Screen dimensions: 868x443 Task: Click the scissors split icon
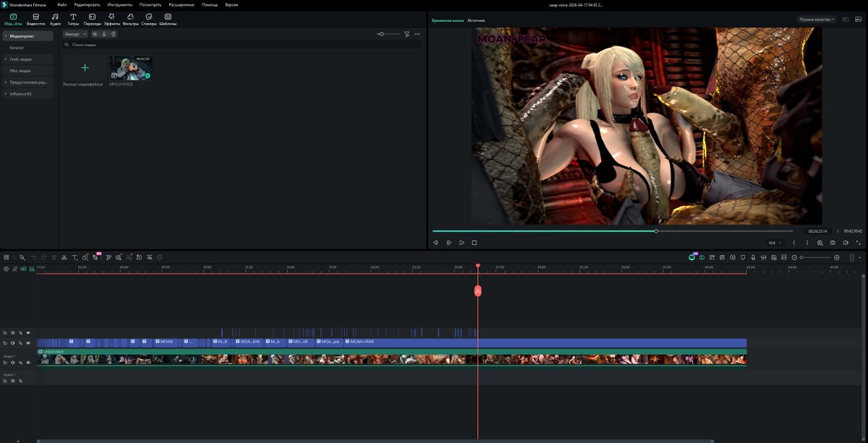click(x=64, y=257)
